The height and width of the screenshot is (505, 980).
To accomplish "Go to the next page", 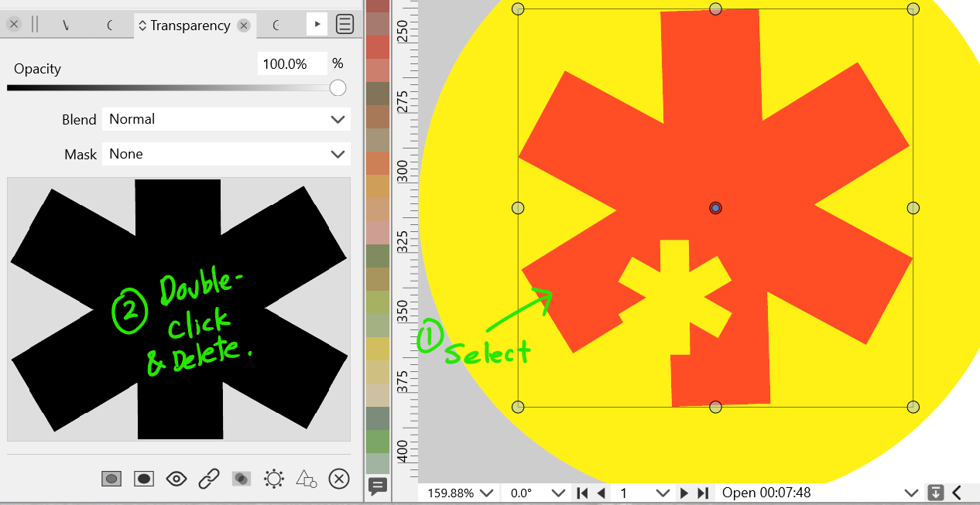I will point(684,493).
